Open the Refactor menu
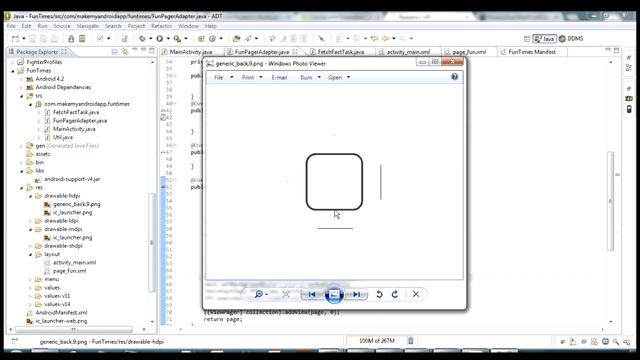This screenshot has width=640, height=360. coord(162,26)
